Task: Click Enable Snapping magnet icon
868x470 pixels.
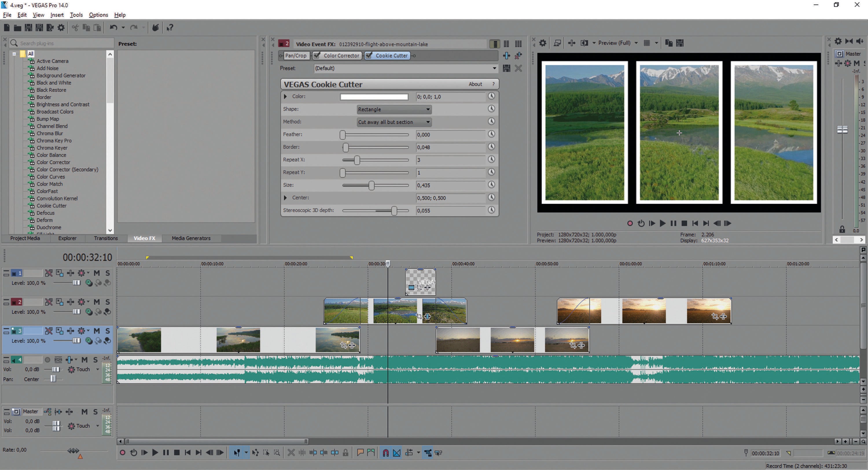Action: [385, 453]
